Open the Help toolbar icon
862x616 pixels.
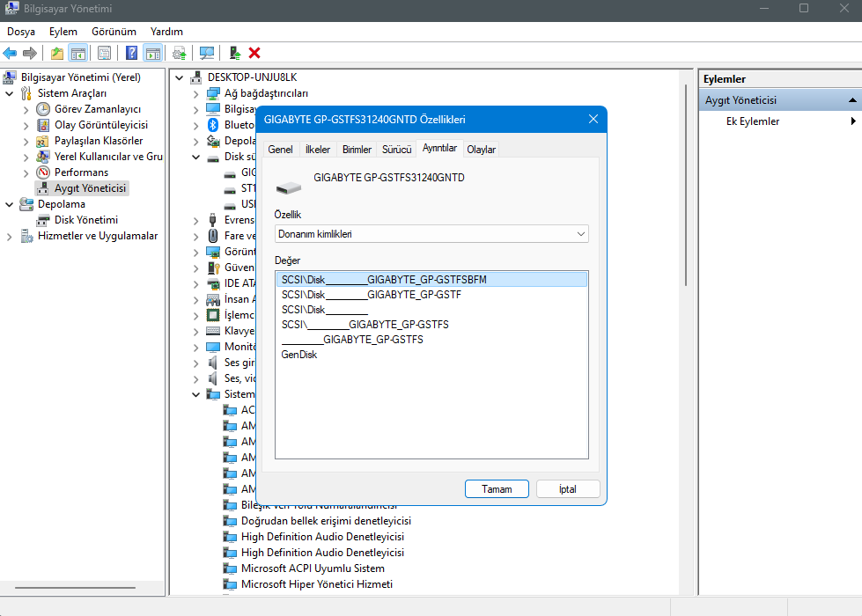pos(131,54)
